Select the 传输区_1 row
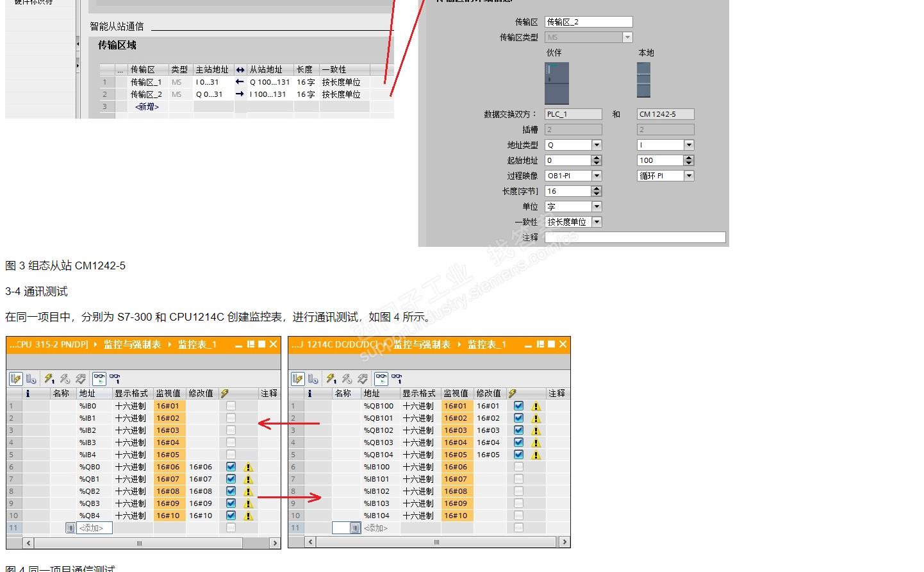924x572 pixels. [247, 82]
